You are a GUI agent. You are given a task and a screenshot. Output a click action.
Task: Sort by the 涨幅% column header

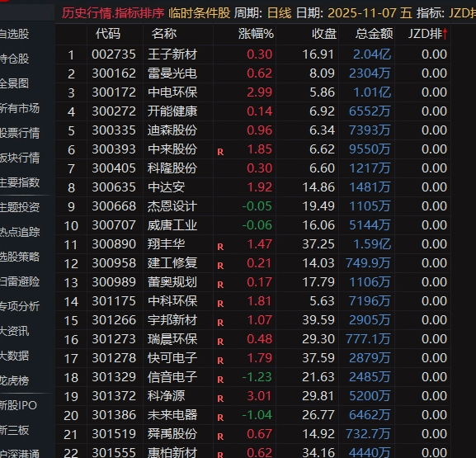(x=256, y=34)
